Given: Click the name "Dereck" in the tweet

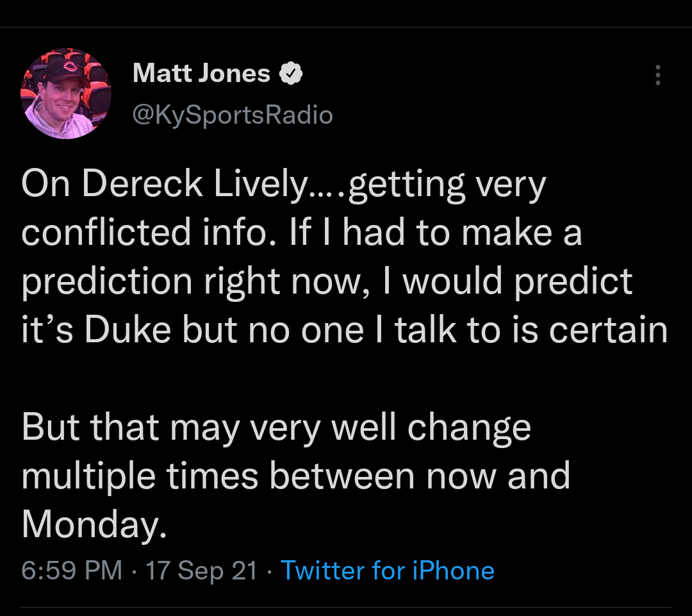Looking at the screenshot, I should [142, 185].
